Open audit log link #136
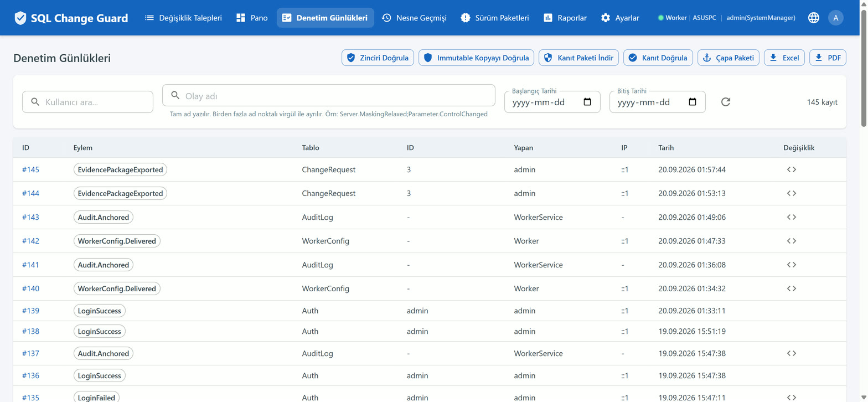 (30, 375)
